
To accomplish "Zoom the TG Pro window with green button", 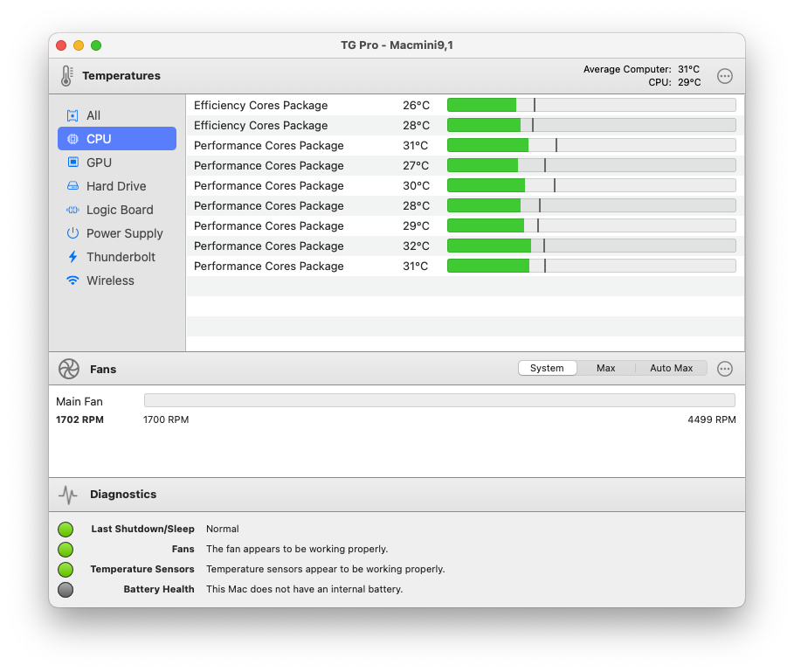I will coord(96,45).
